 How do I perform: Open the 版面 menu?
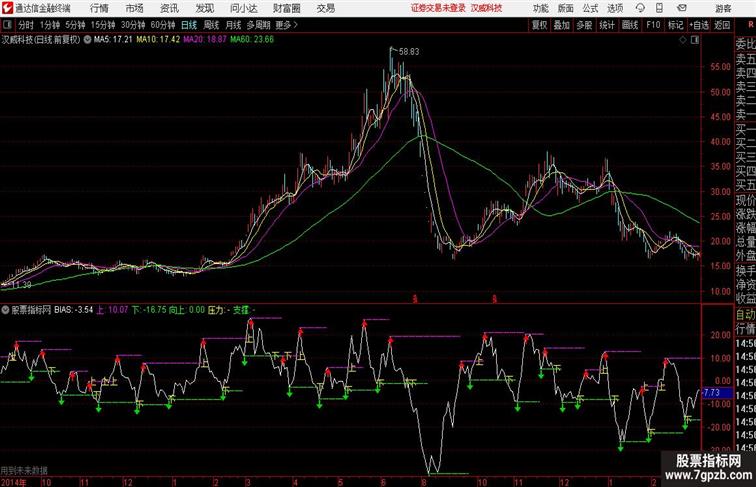click(565, 8)
